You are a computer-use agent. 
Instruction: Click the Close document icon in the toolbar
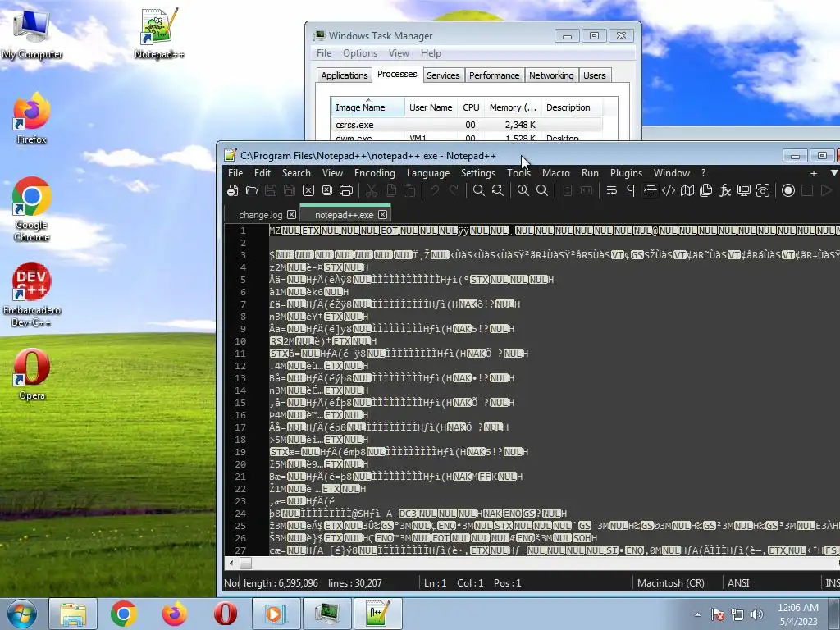point(308,190)
